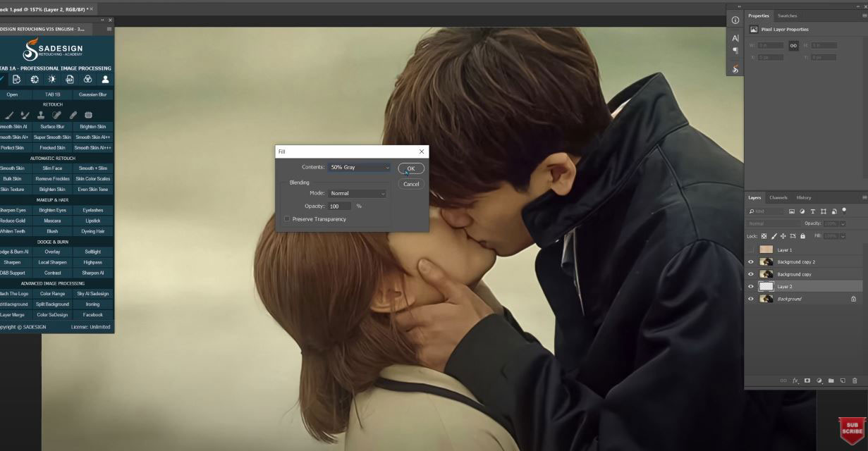This screenshot has height=451, width=868.
Task: Select the retouch stamp tool icon
Action: (41, 115)
